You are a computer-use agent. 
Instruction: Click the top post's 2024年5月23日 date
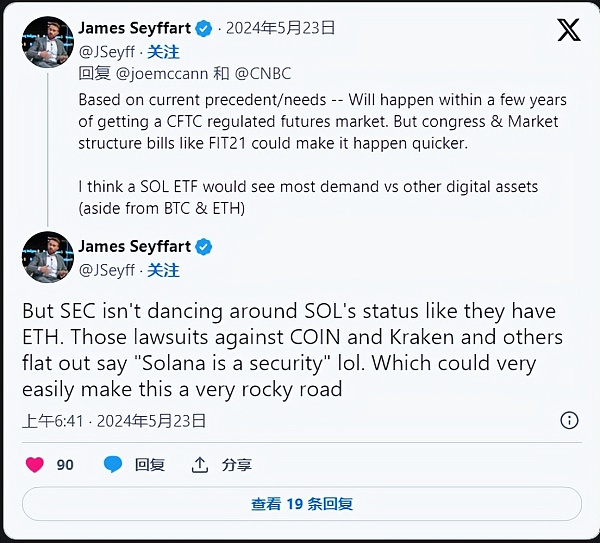(280, 28)
